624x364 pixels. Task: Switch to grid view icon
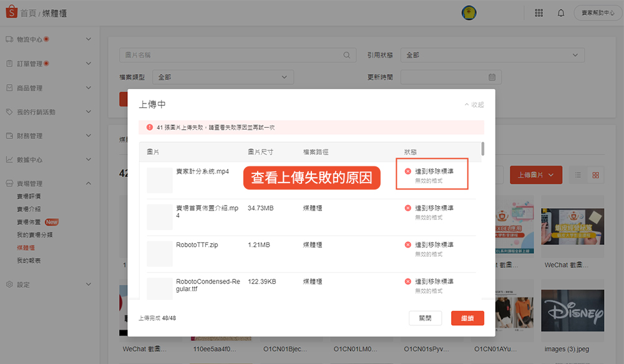(595, 175)
